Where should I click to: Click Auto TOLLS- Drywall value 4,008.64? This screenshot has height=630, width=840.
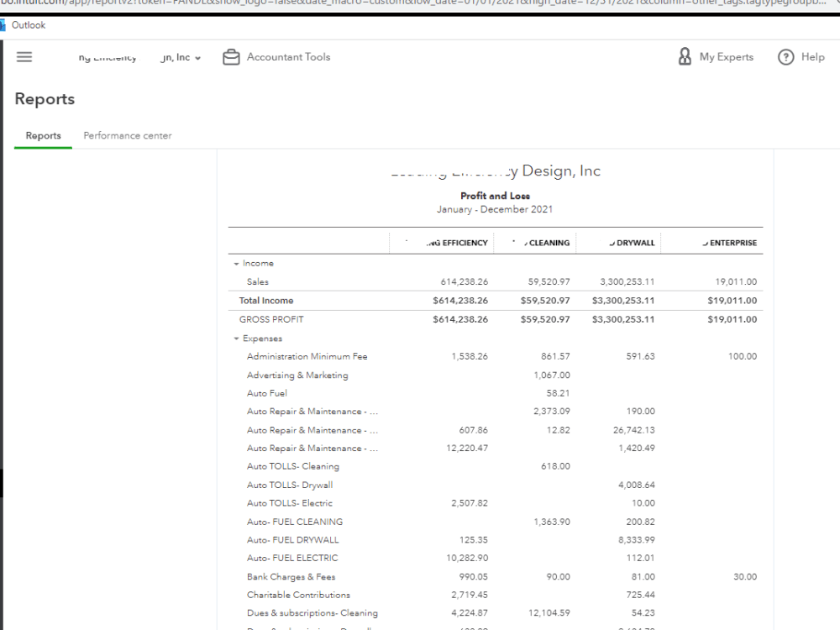tap(637, 485)
